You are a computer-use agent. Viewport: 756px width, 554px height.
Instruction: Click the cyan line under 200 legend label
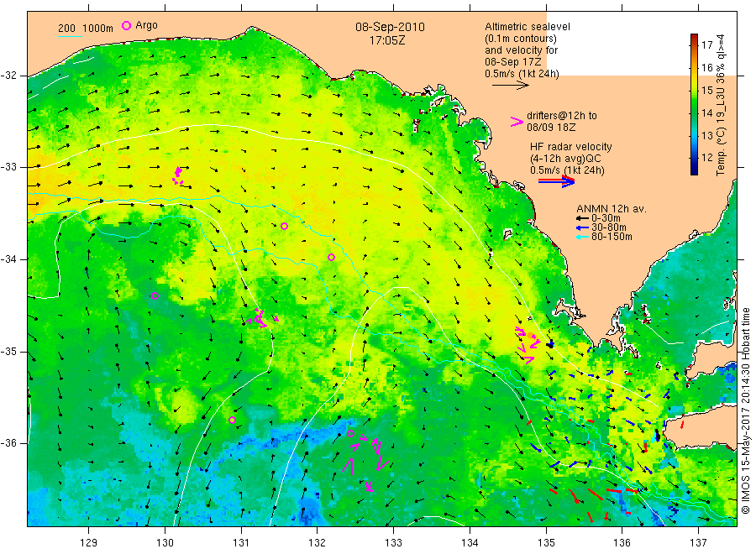pos(70,36)
